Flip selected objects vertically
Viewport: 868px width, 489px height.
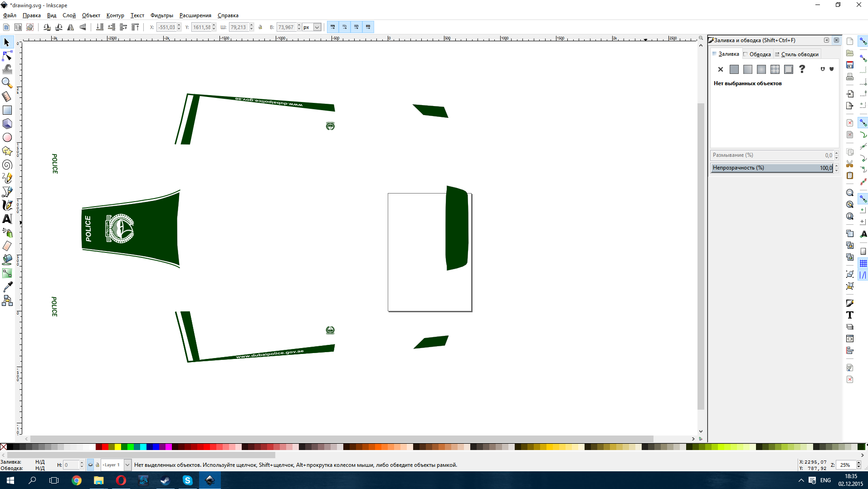coord(83,27)
